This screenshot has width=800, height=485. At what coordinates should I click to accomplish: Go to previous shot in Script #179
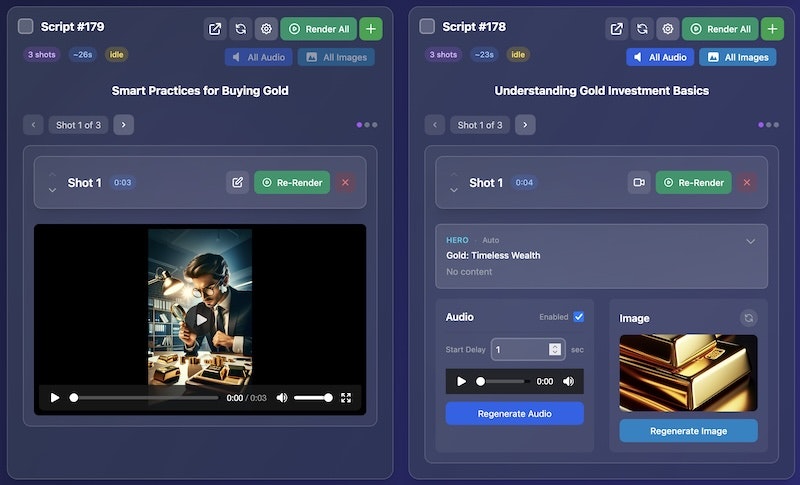[33, 125]
